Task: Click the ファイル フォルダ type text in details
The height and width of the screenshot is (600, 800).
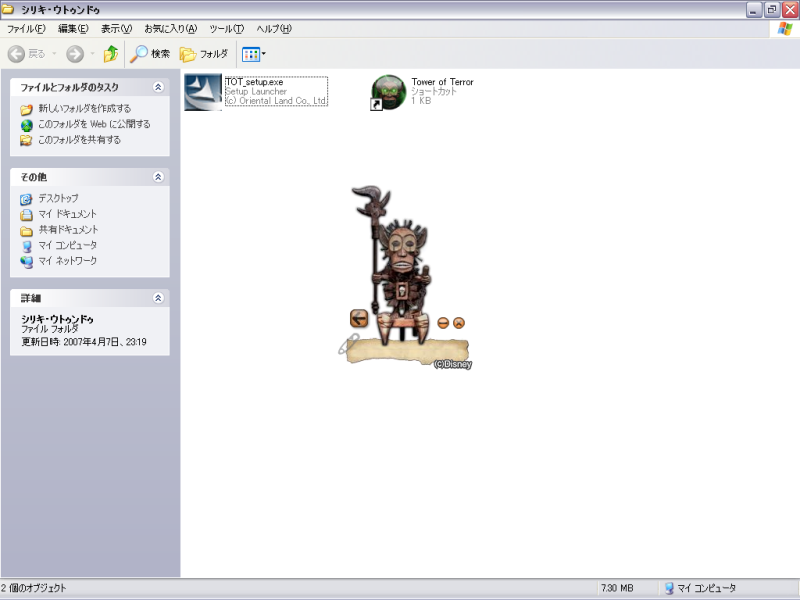Action: (x=49, y=329)
